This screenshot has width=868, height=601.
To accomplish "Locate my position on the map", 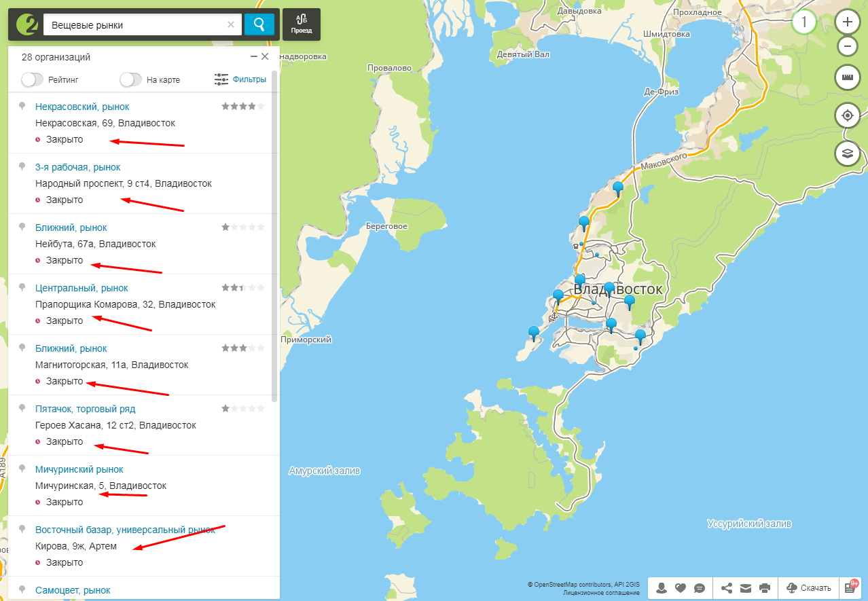I will pyautogui.click(x=847, y=115).
